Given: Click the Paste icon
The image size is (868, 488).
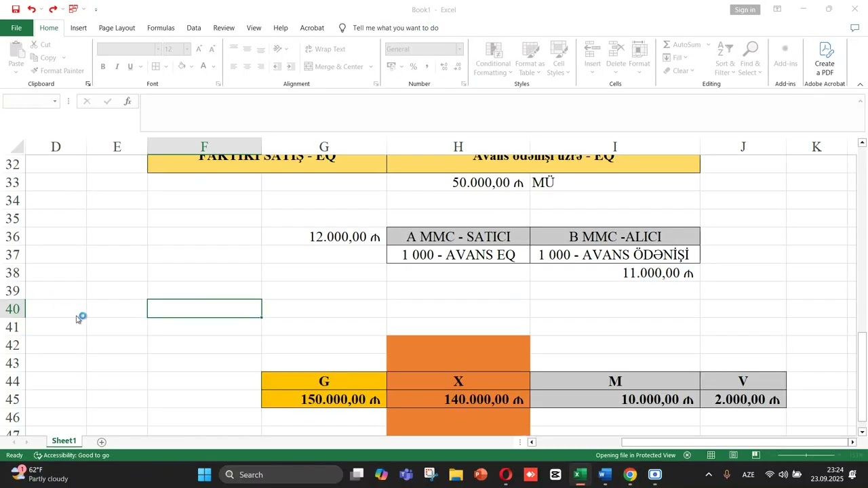Looking at the screenshot, I should (16, 51).
